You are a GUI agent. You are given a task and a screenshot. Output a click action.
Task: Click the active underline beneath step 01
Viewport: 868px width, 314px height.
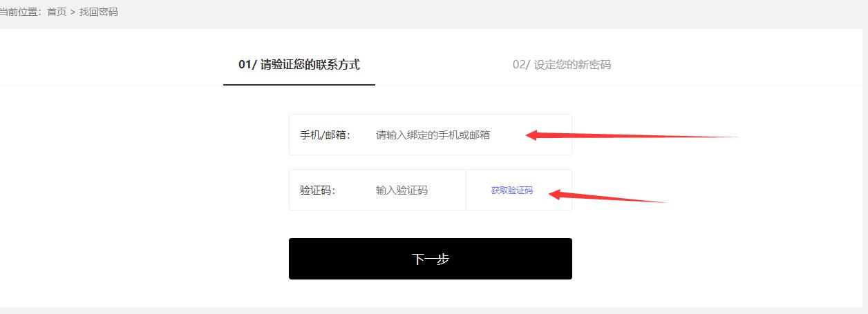pos(299,85)
